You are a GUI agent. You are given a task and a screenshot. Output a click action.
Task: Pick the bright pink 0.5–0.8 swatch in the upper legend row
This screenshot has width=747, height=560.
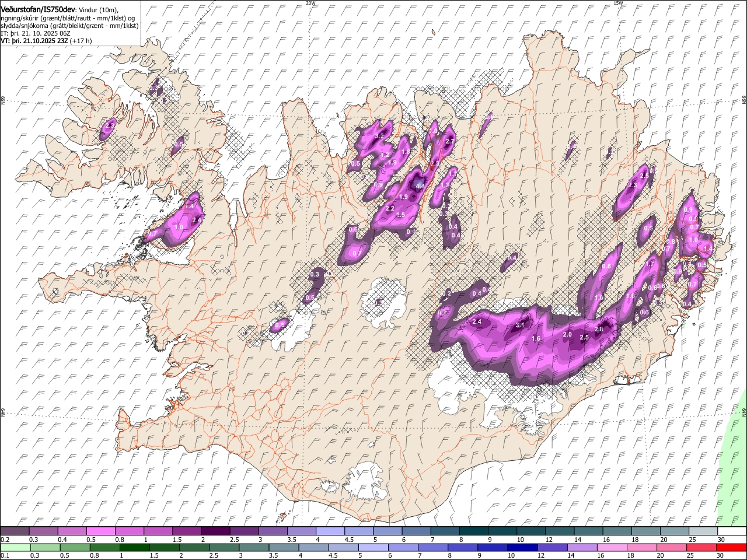(x=100, y=531)
